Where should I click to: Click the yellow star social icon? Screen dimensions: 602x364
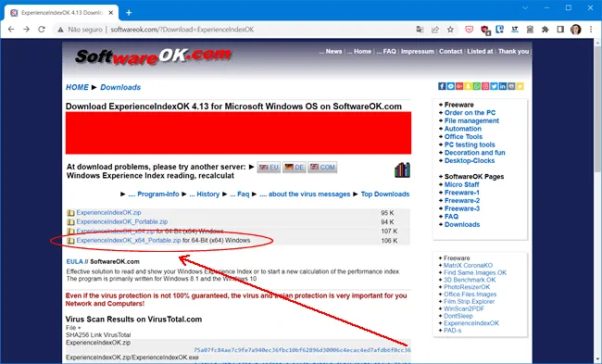[x=520, y=86]
